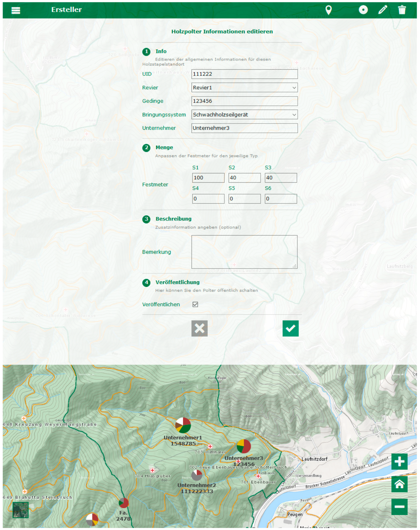This screenshot has height=530, width=420.
Task: Click the pie marker below Fa. 2478
Action: click(92, 519)
